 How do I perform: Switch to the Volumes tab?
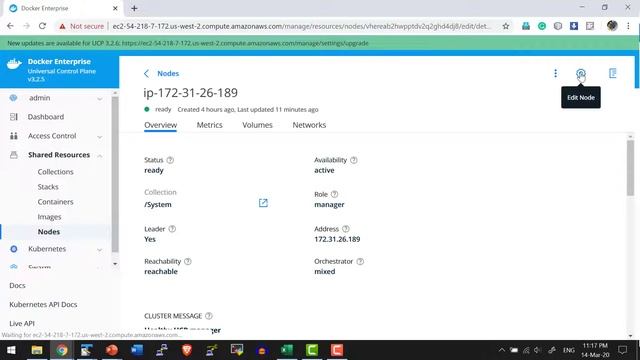pos(257,125)
